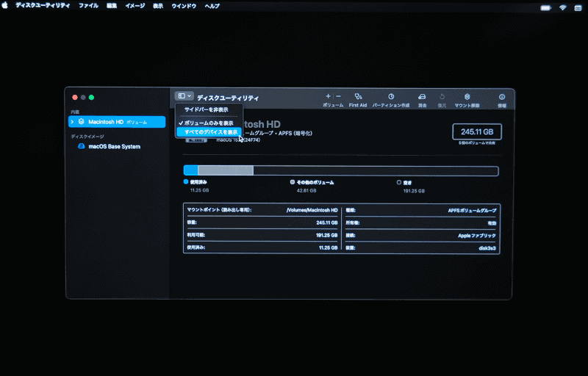Click the その他のボリューム legend dot
This screenshot has width=588, height=376.
click(293, 182)
